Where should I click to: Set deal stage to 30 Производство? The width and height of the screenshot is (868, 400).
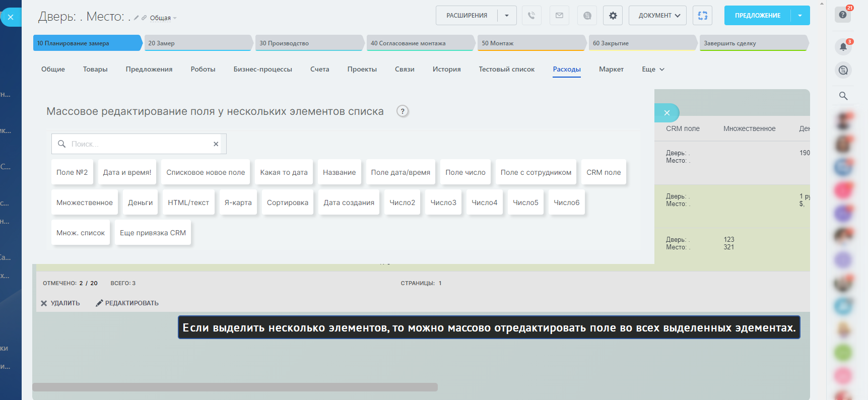[308, 43]
